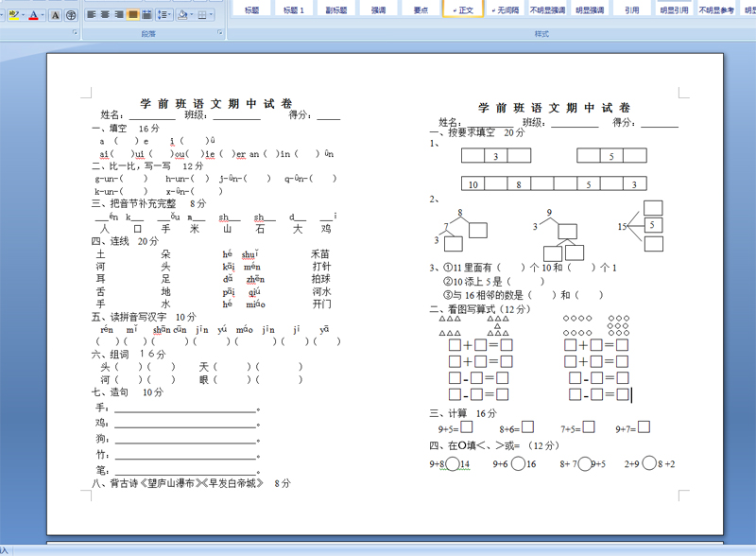Click the heading 二、看图写算式（12分）
The height and width of the screenshot is (556, 756).
coord(480,309)
